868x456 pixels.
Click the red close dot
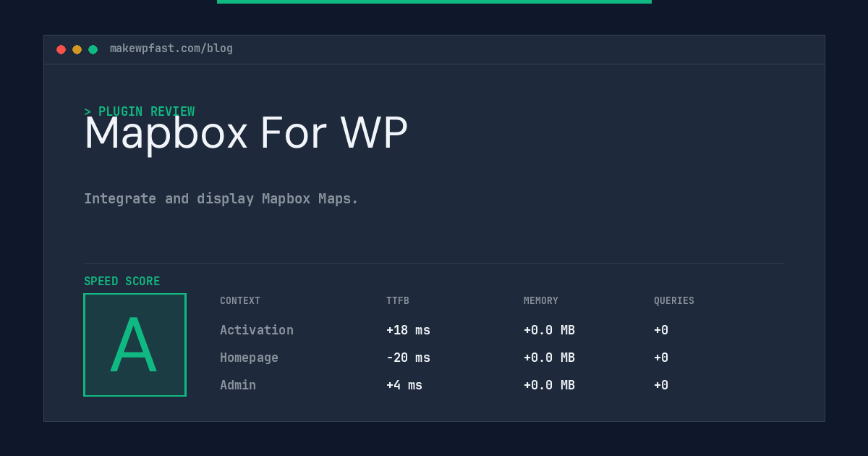pos(61,49)
